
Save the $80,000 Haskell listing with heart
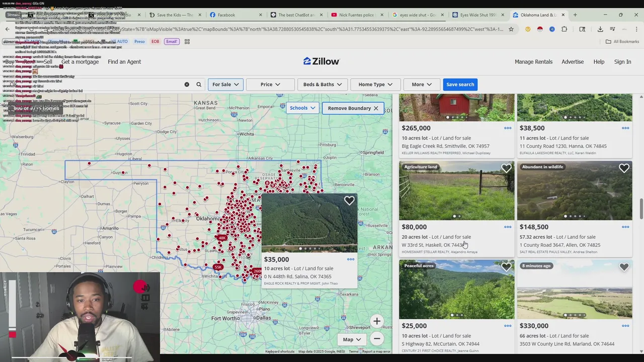click(506, 168)
